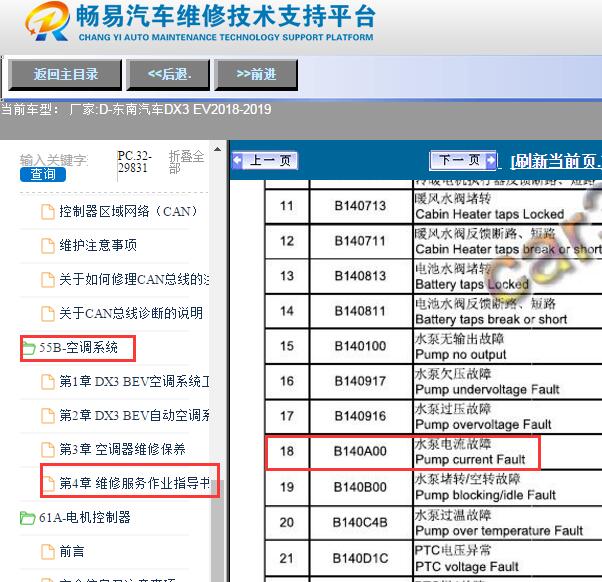
Task: Click the 查询 search button
Action: pyautogui.click(x=43, y=174)
